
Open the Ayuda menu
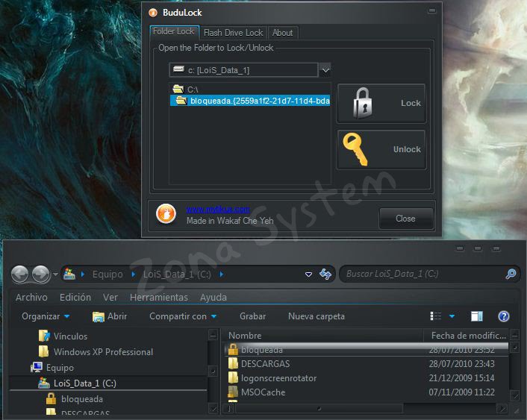point(213,298)
